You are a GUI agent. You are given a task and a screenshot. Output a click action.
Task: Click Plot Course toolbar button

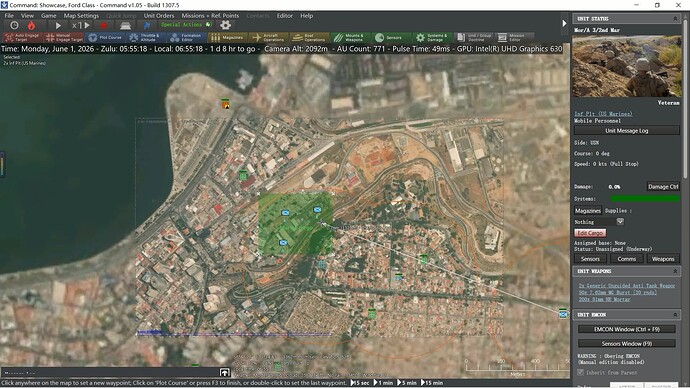point(105,37)
